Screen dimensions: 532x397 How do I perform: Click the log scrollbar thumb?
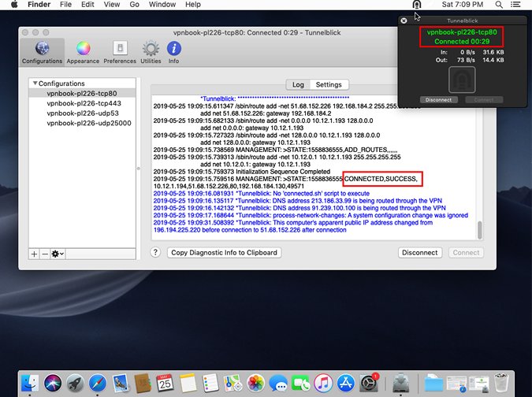[x=479, y=230]
